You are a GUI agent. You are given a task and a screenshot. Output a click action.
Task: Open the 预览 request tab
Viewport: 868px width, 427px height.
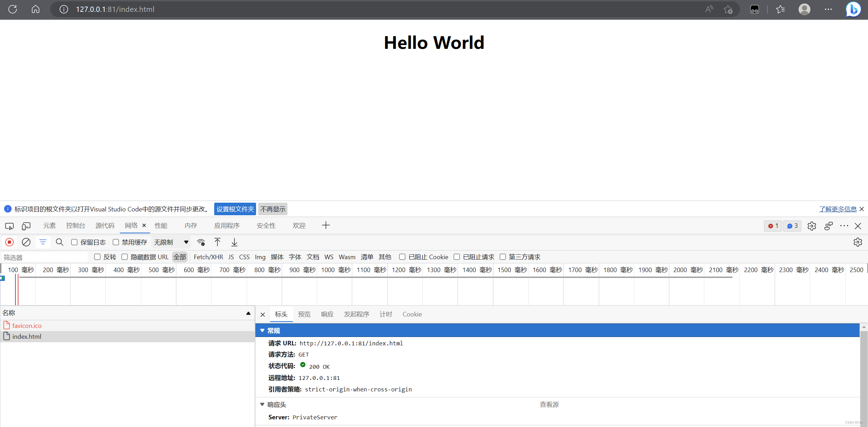tap(304, 314)
